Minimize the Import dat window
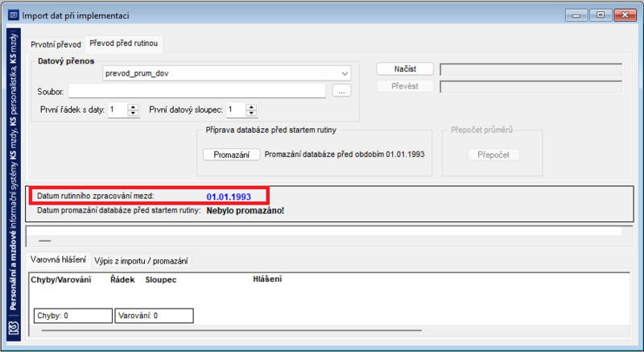Image resolution: width=644 pixels, height=352 pixels. 576,15
